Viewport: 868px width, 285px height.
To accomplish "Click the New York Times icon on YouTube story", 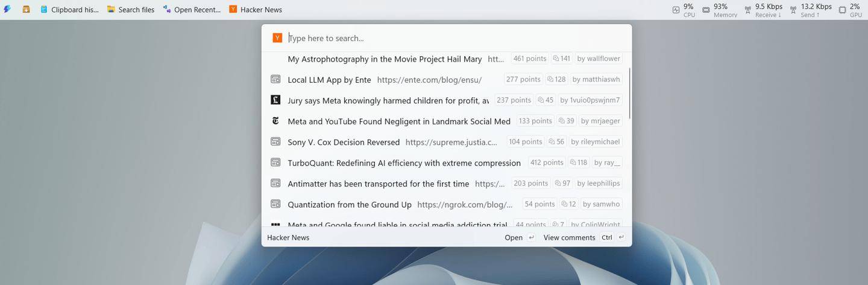I will [275, 121].
